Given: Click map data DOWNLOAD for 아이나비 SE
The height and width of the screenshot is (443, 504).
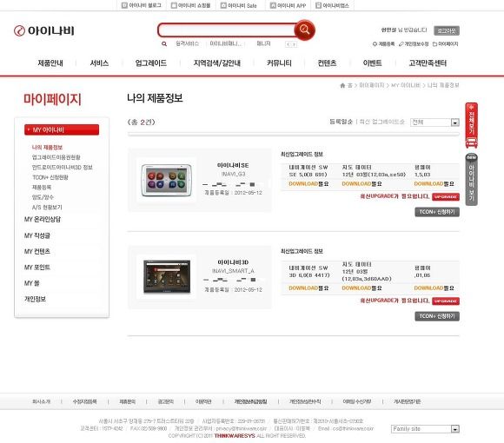Looking at the screenshot, I should pyautogui.click(x=362, y=184).
